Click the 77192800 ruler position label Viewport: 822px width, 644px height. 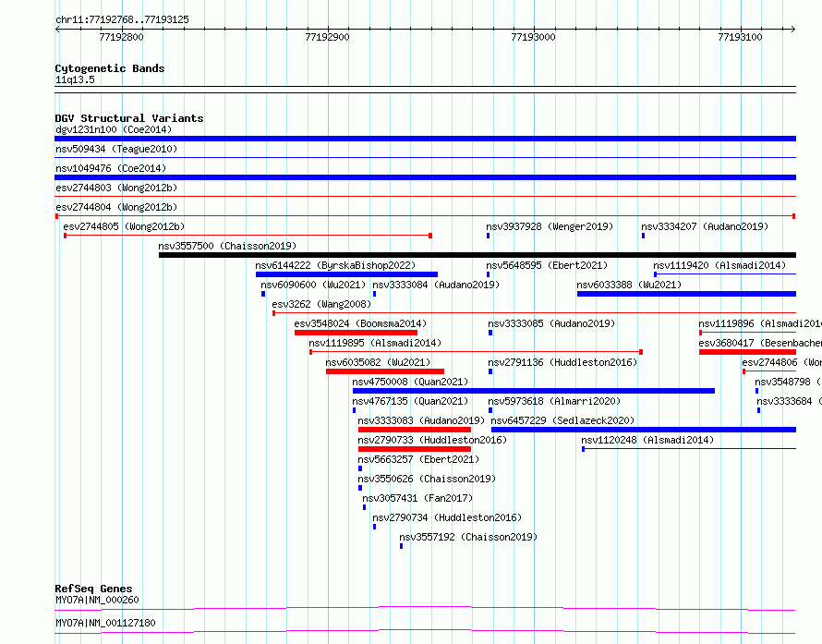[121, 37]
